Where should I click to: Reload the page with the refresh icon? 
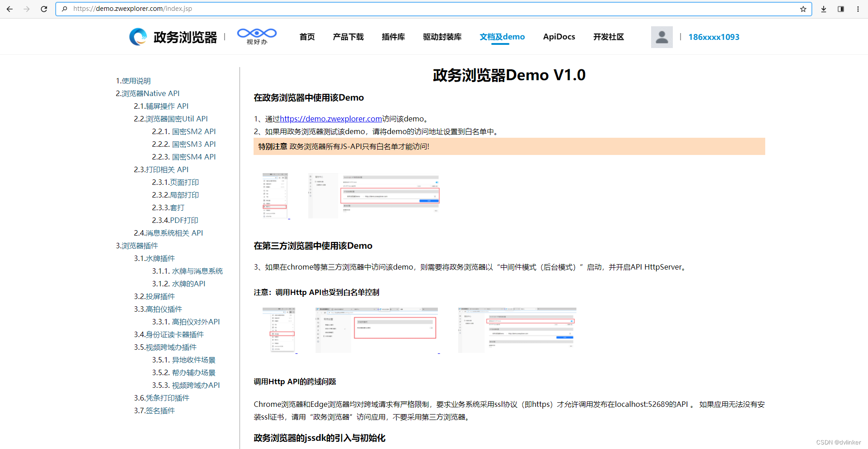tap(44, 9)
